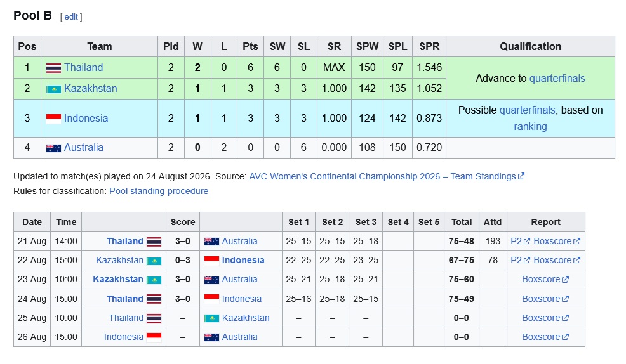Viewport: 626px width, 364px height.
Task: Click Kazakhstan flag in 25 Aug match
Action: (x=211, y=318)
